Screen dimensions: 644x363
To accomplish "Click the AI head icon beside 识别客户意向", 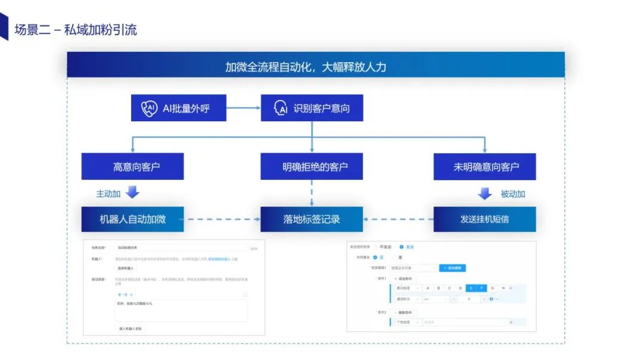I will tap(280, 109).
